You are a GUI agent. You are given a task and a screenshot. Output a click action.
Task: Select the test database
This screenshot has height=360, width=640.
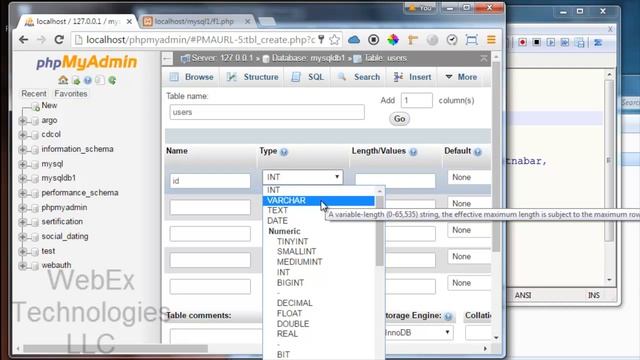pos(48,251)
